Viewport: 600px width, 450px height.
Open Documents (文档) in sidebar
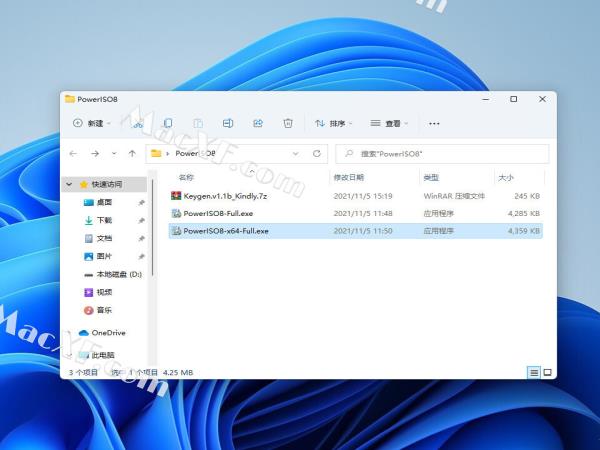104,238
